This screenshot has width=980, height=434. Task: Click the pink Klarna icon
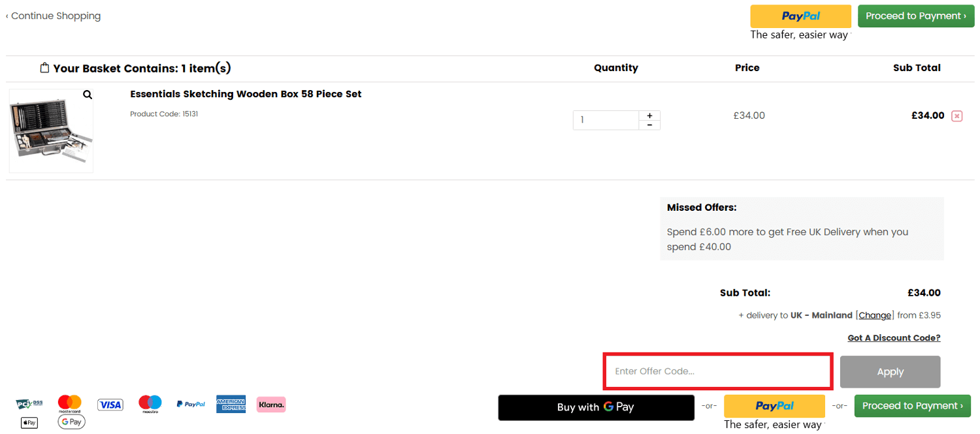point(271,405)
